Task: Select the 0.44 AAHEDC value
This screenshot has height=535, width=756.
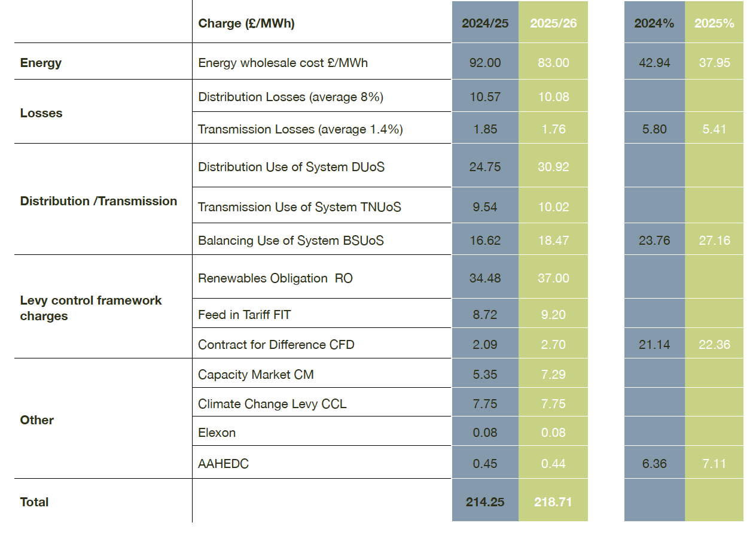Action: pyautogui.click(x=553, y=464)
